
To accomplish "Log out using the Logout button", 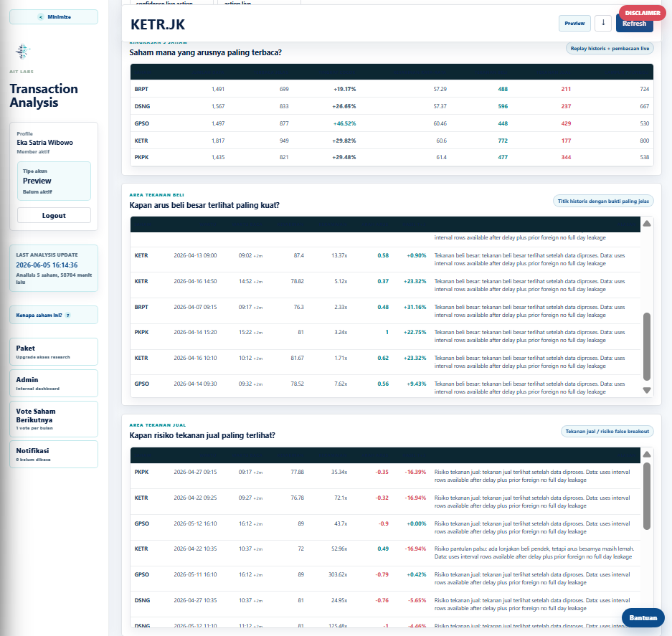I will (54, 215).
